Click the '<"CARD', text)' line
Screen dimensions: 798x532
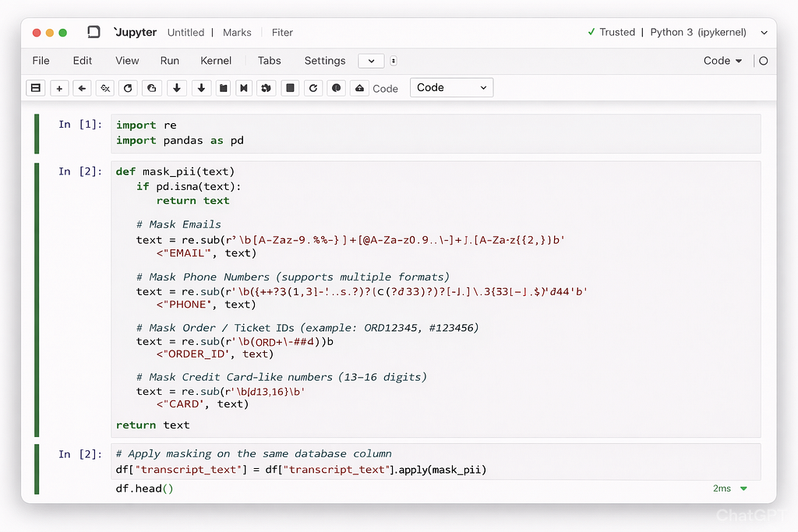203,404
